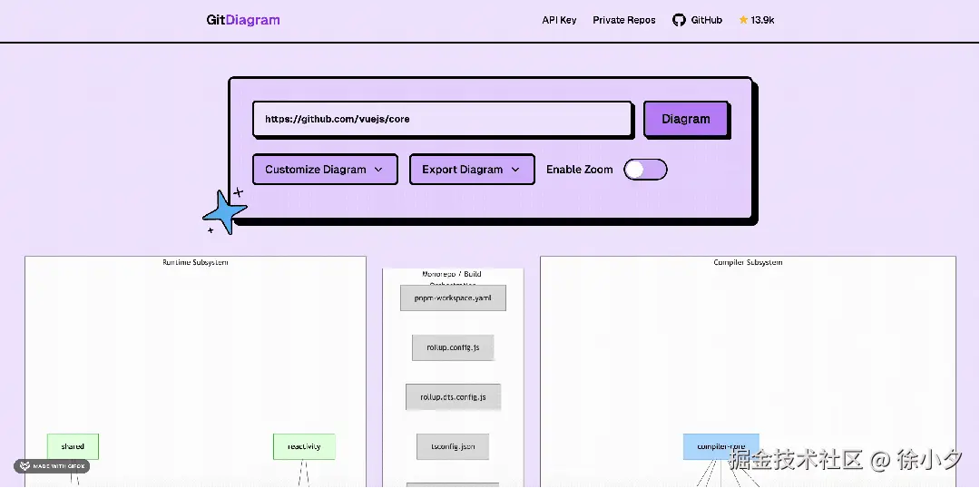Open the Private Repos menu item
Viewport: 980px width, 488px height.
(x=624, y=20)
